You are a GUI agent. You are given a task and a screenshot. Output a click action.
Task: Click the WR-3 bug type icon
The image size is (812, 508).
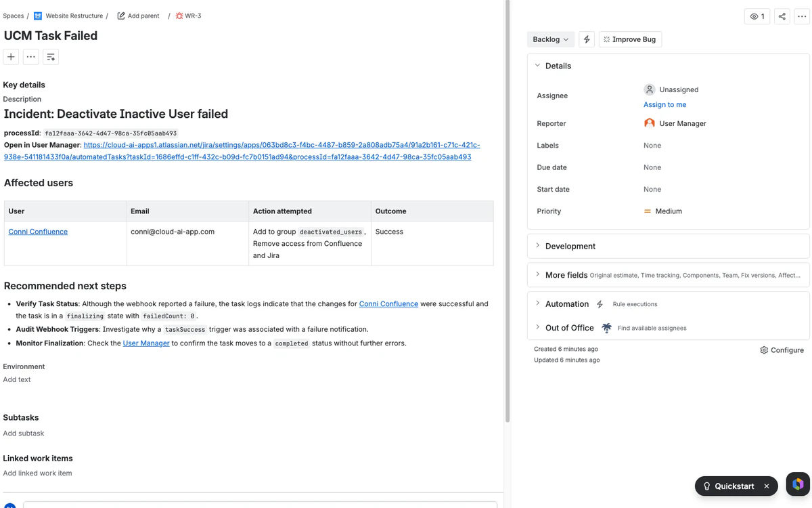tap(179, 16)
